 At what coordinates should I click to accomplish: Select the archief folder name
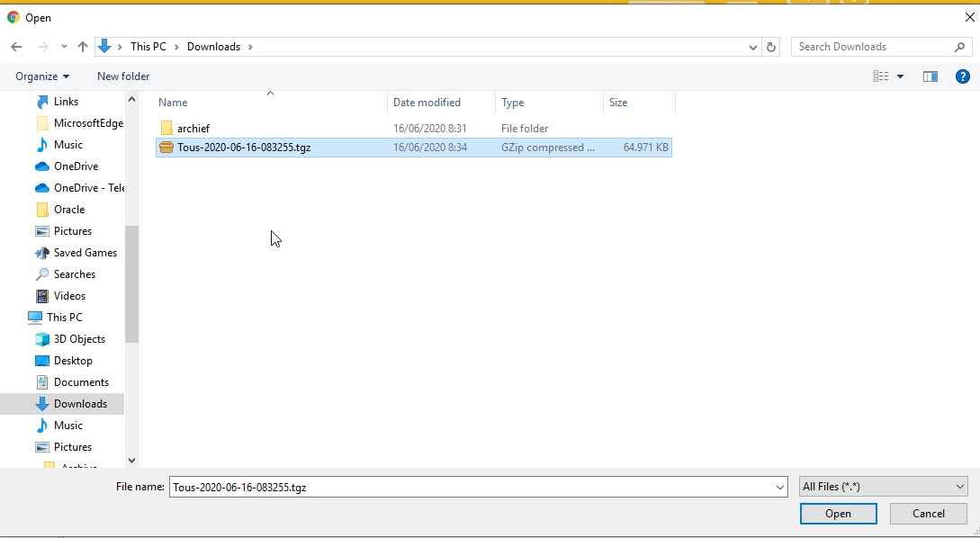coord(193,128)
